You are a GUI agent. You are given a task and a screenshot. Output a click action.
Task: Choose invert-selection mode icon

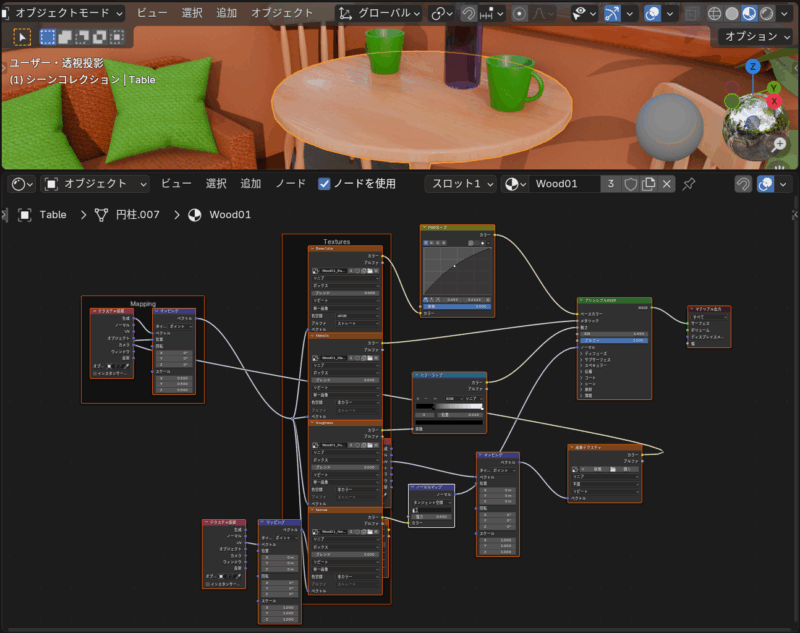click(99, 36)
